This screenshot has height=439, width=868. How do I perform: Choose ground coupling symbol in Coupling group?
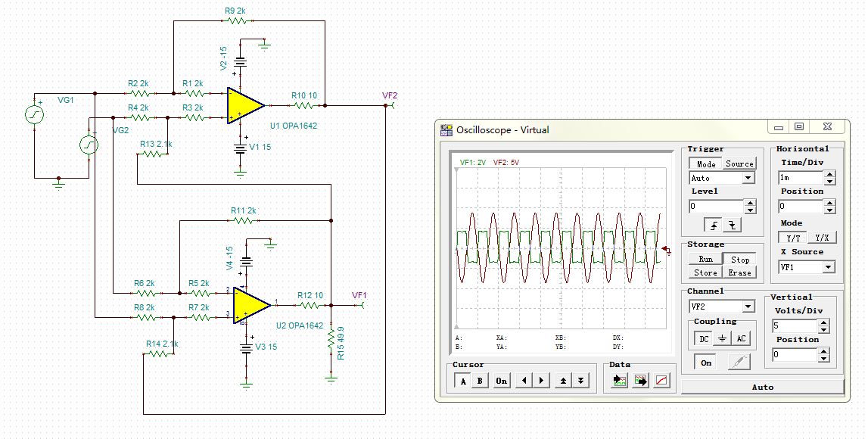coord(723,338)
